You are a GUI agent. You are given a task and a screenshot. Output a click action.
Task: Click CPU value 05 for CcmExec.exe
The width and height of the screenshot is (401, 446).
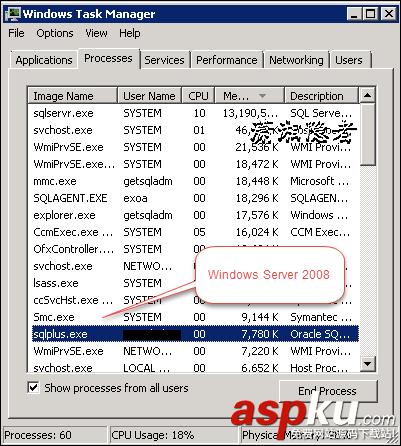pos(199,232)
